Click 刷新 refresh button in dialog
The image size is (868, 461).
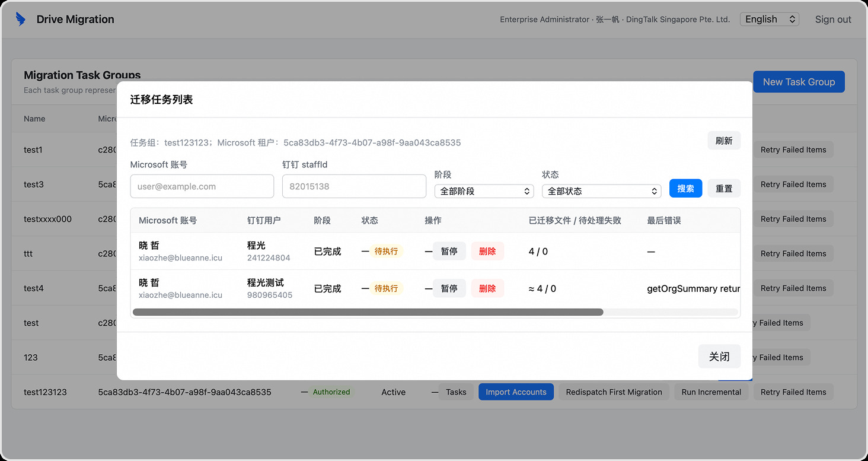pos(724,141)
